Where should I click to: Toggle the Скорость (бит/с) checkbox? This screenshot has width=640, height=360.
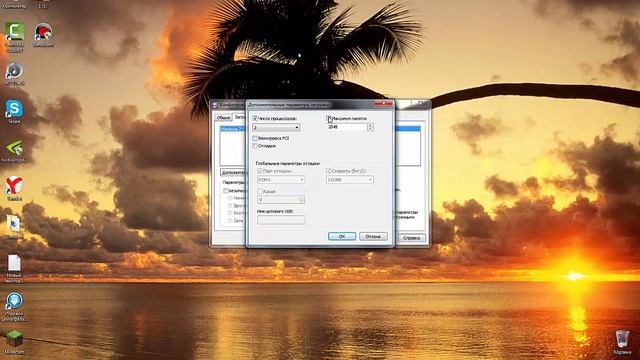click(x=329, y=171)
